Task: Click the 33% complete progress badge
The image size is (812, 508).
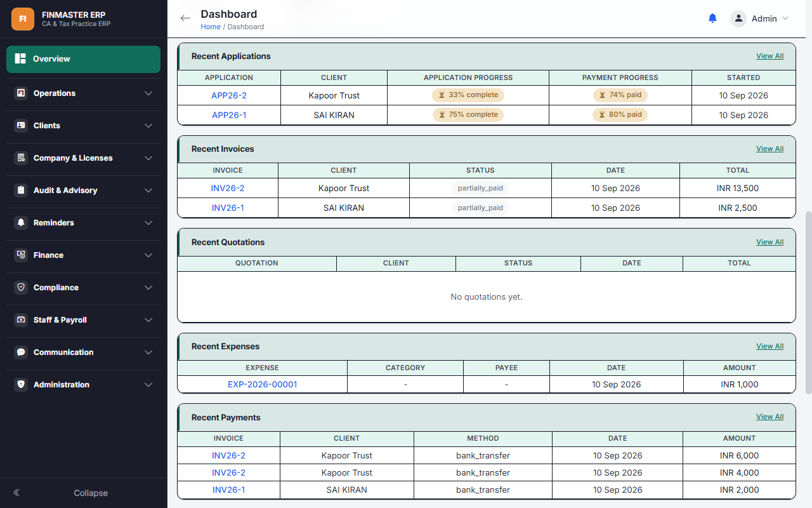Action: [468, 95]
